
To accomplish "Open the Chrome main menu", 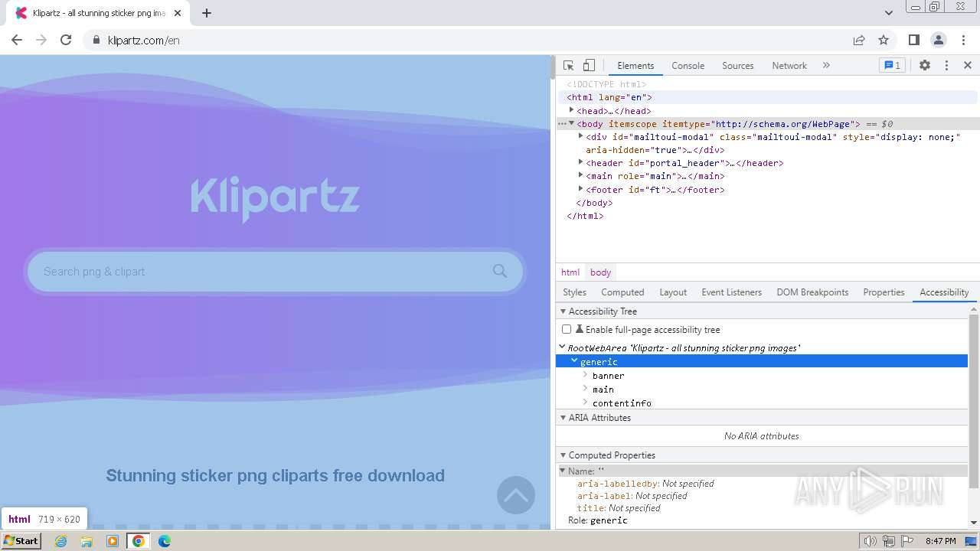I will click(963, 40).
